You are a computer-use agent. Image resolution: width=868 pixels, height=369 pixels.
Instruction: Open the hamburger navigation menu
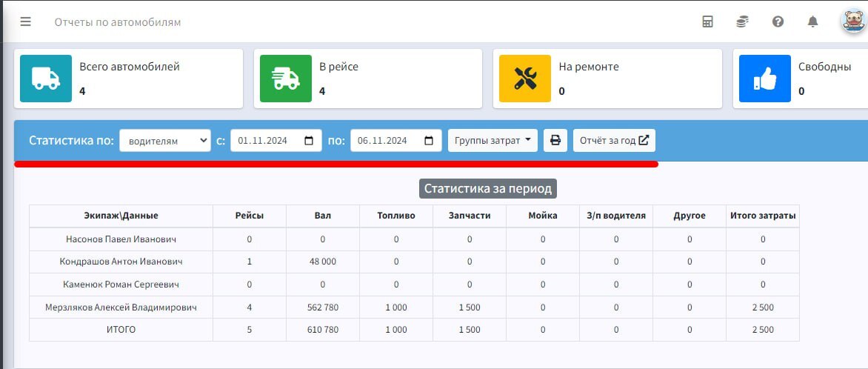[25, 22]
